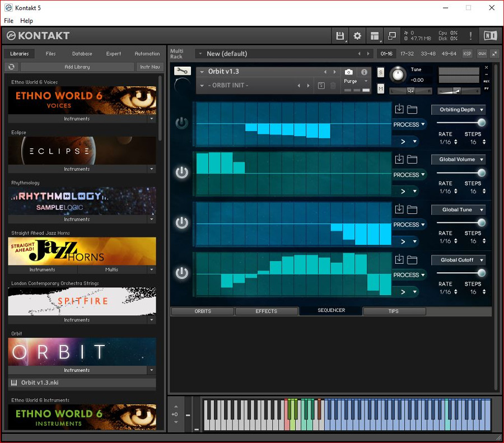Switch to the Files browser tab

click(50, 54)
